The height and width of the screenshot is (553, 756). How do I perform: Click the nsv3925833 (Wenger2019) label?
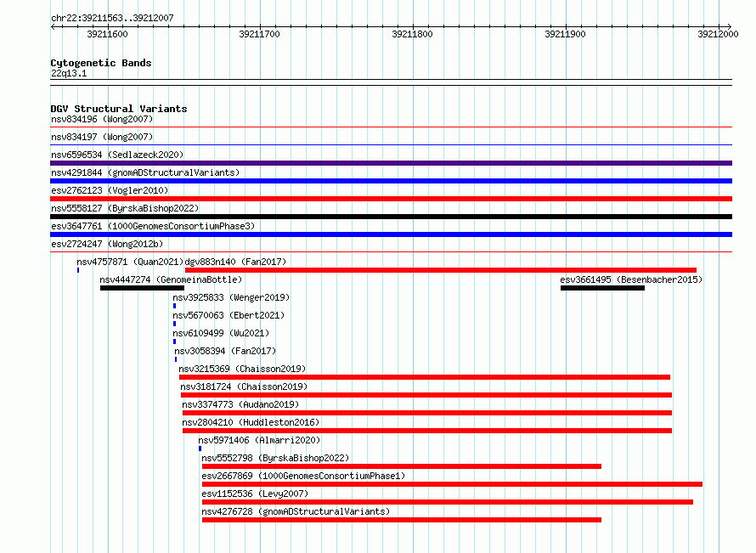coord(231,297)
